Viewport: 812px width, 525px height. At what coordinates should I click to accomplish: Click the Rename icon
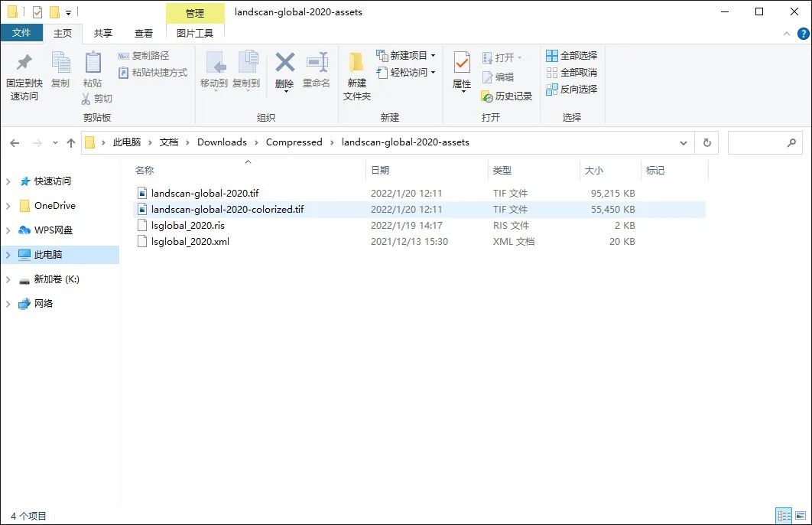click(317, 62)
